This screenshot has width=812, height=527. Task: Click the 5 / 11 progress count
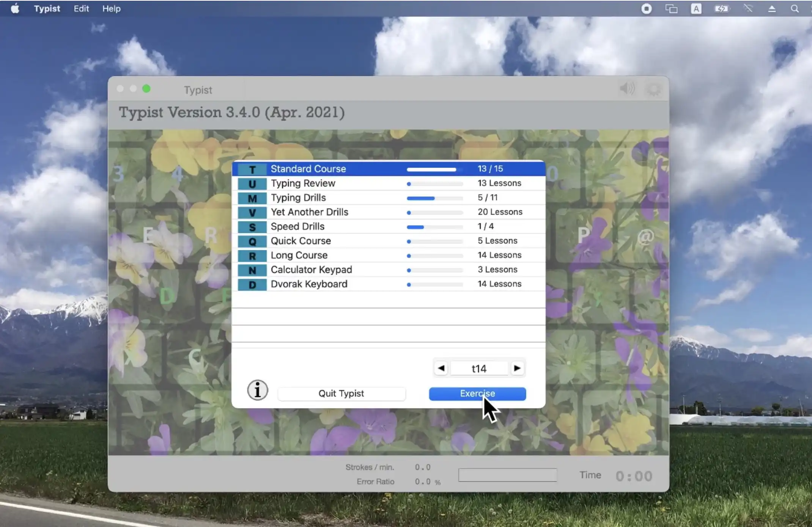488,198
